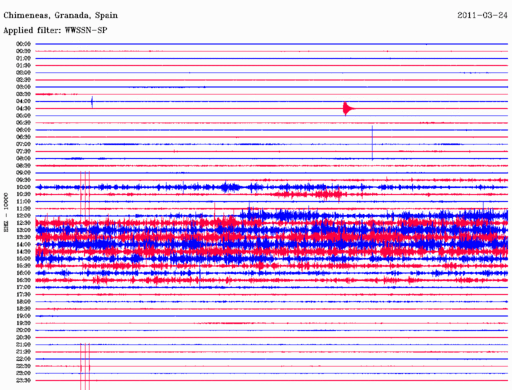Click the date label '2011-03-24'
The width and height of the screenshot is (512, 390).
tap(482, 15)
